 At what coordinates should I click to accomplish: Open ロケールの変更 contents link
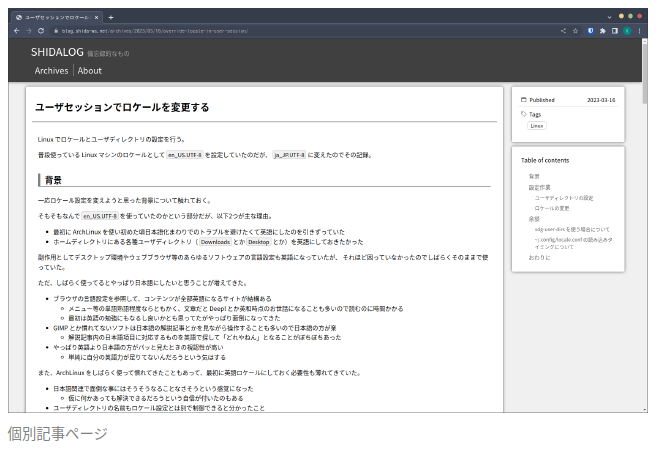552,208
